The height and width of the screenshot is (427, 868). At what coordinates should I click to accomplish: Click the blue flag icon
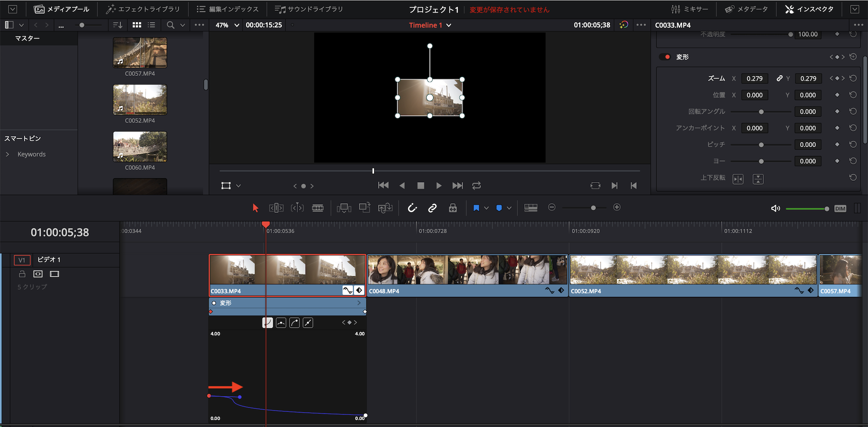click(476, 208)
